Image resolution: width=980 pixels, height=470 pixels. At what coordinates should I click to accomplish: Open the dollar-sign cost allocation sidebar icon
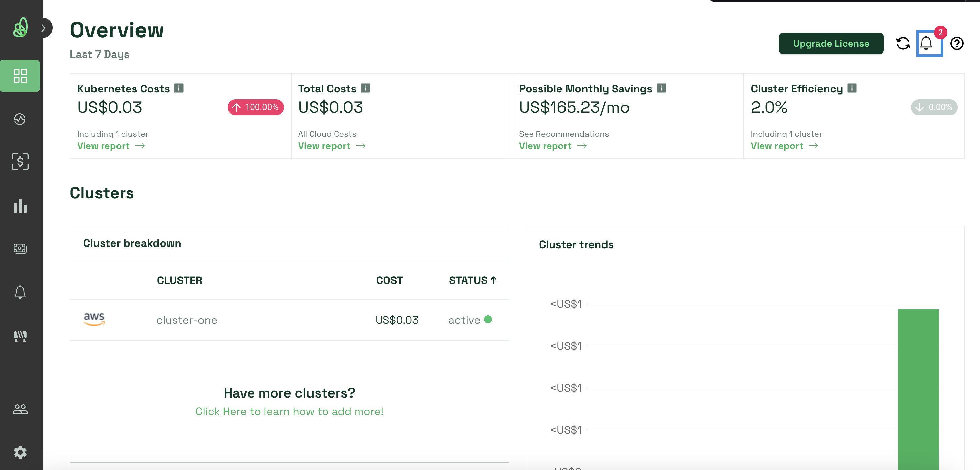[x=20, y=162]
